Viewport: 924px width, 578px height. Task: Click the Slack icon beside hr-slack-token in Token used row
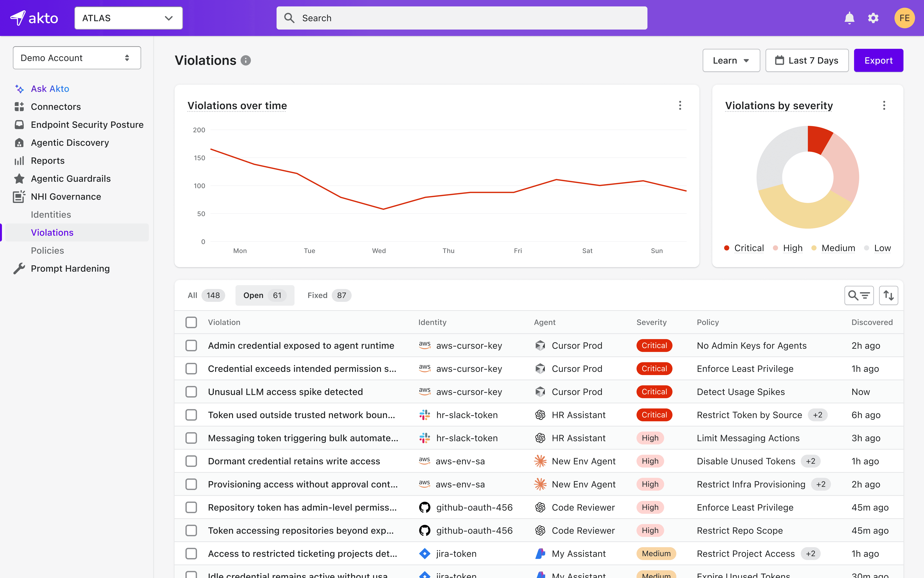[x=425, y=415]
